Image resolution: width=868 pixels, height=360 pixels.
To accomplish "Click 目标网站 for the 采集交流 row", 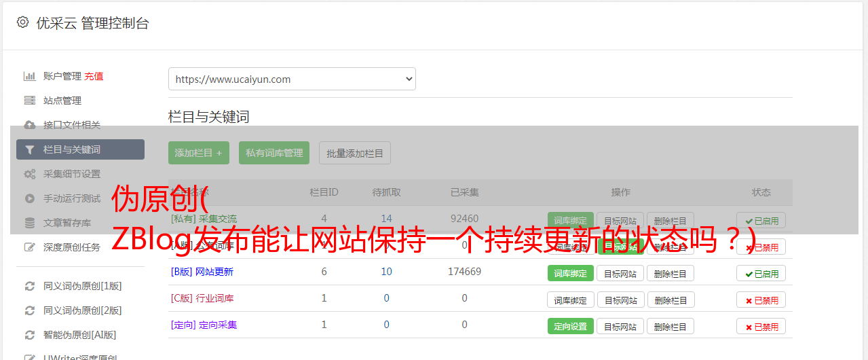I will (620, 220).
